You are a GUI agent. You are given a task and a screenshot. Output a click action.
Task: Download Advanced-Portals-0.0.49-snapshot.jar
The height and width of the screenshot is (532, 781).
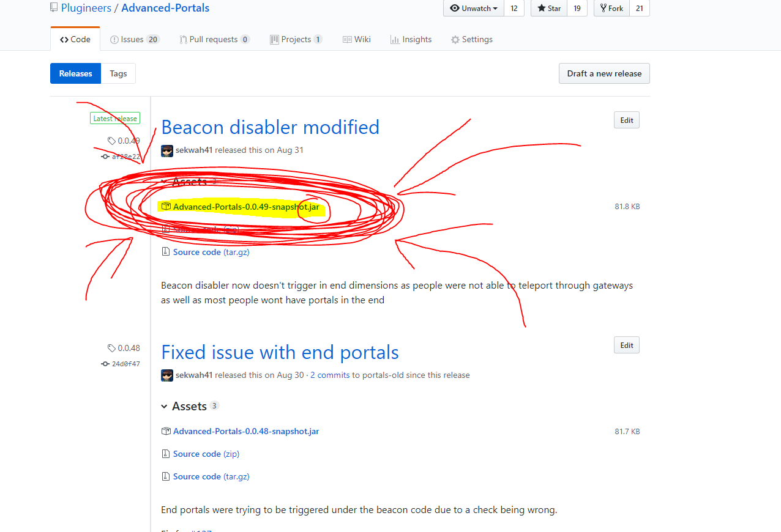coord(246,207)
